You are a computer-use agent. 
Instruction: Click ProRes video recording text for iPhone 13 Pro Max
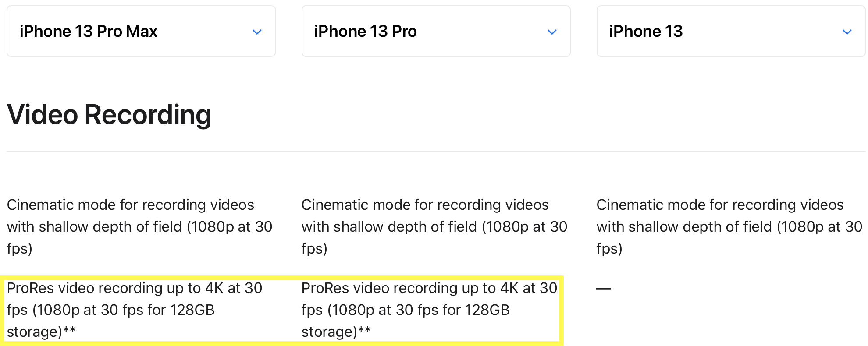135,310
